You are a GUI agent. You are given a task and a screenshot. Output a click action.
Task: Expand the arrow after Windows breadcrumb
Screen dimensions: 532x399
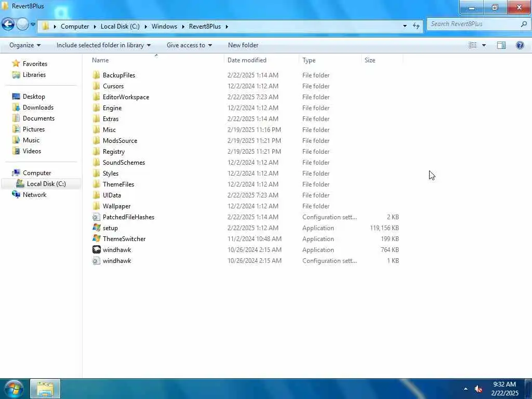[183, 26]
